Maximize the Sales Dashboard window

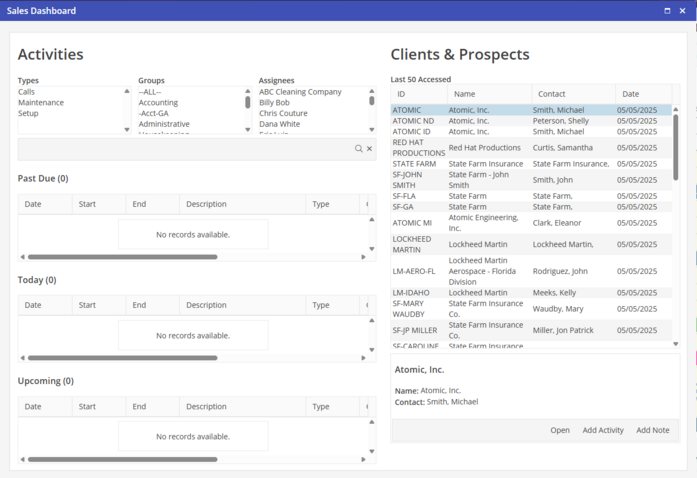tap(668, 11)
